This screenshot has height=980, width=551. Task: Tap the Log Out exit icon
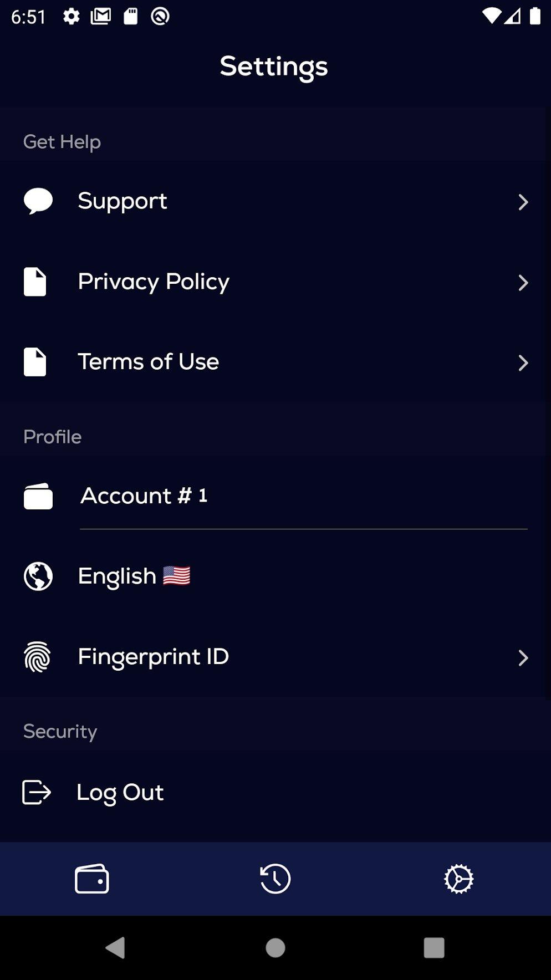pos(37,792)
